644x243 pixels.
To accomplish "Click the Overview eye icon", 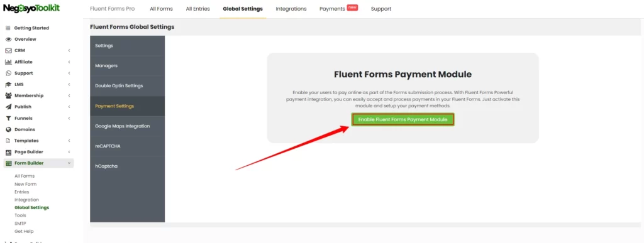I will 8,40.
